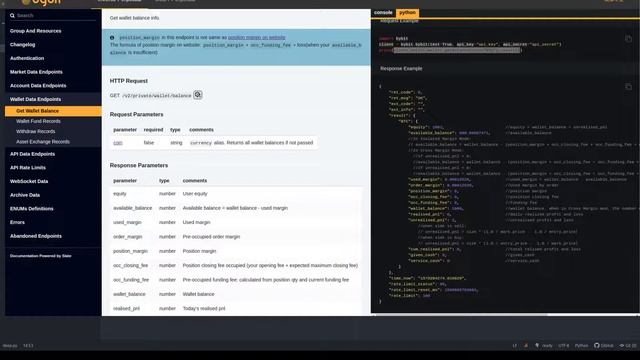Click the position_margin parameter cell
This screenshot has width=640, height=360.
130,251
